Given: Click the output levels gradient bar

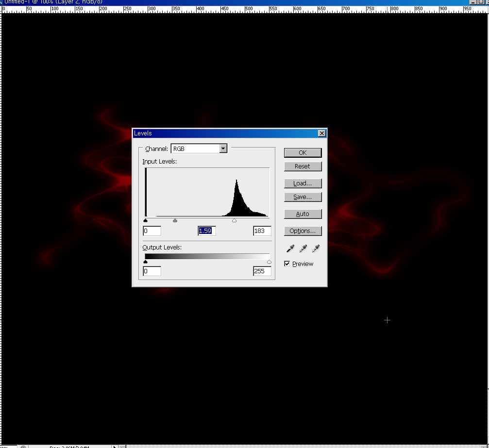Looking at the screenshot, I should point(207,256).
